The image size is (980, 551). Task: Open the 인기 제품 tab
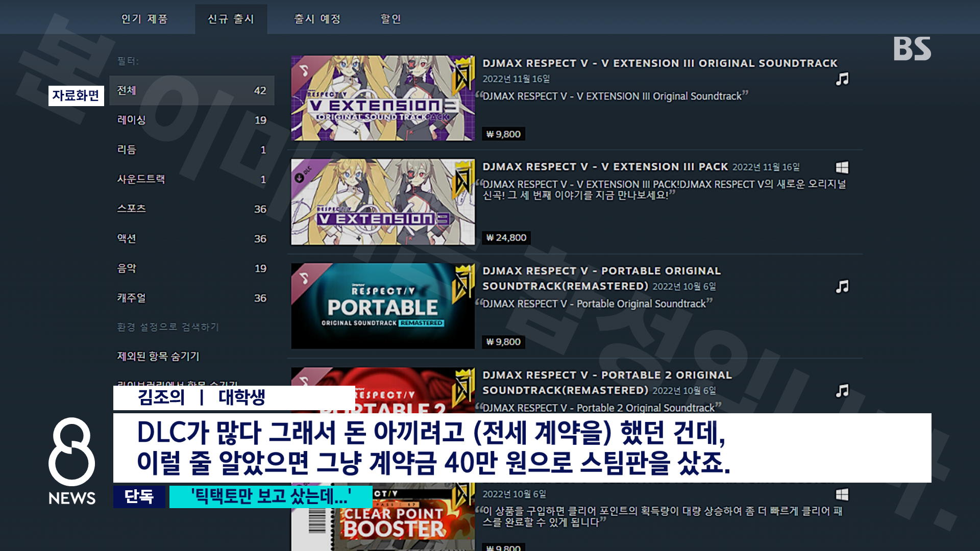pos(144,19)
